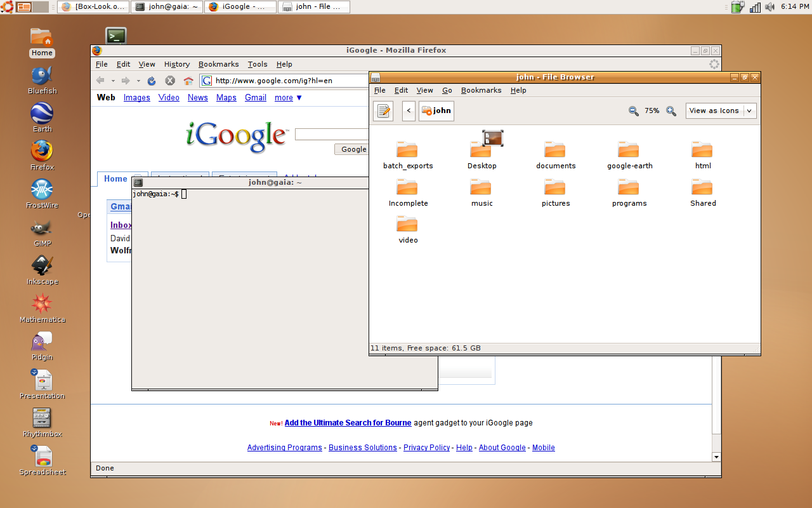Click the Gmail link in Google navigation
The width and height of the screenshot is (812, 508).
pyautogui.click(x=256, y=98)
